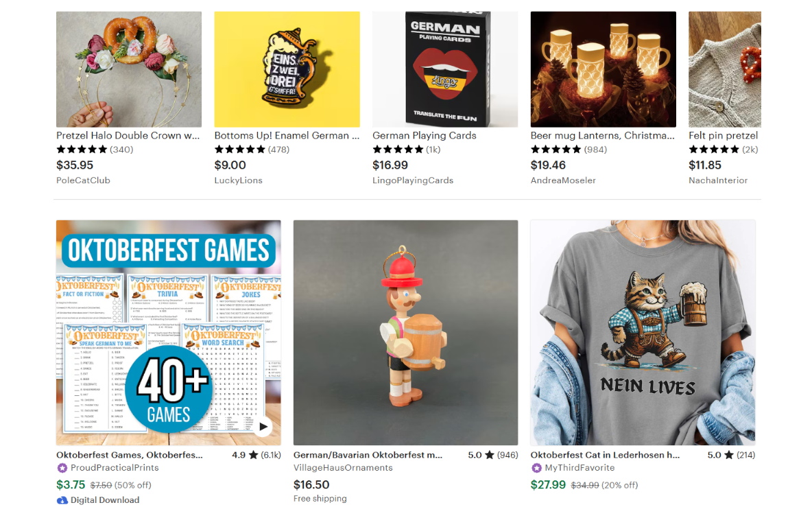Open the Bottoms Up Enamel pin image
Image resolution: width=812 pixels, height=516 pixels.
coord(287,69)
